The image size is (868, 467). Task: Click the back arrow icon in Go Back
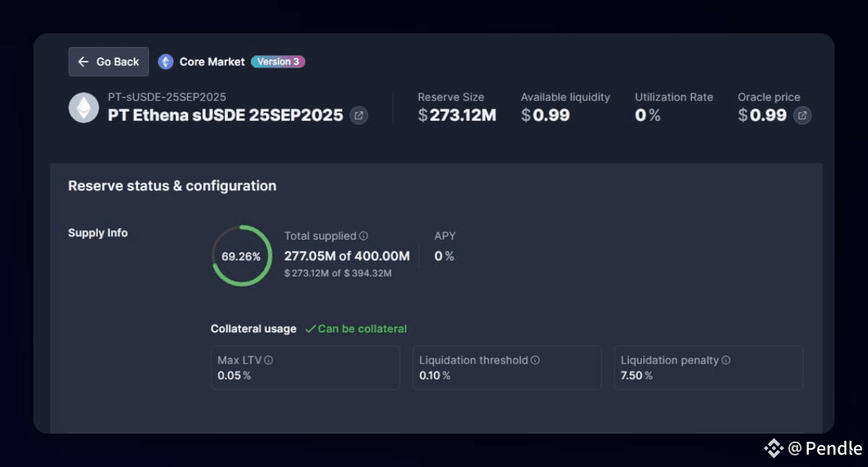click(83, 62)
